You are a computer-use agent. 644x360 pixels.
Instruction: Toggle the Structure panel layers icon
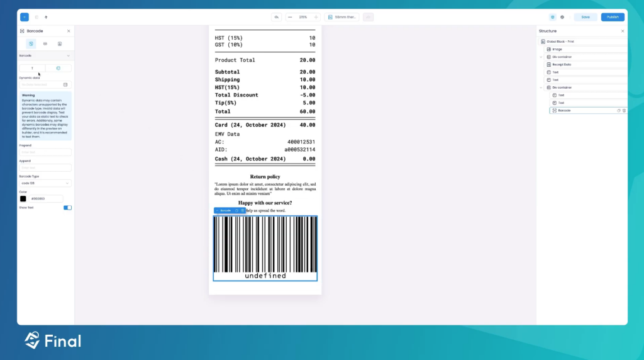[x=552, y=17]
